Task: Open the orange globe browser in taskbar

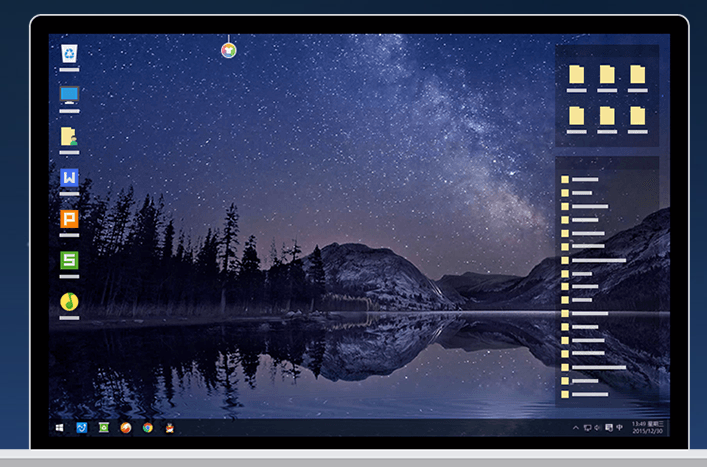Action: [x=126, y=427]
